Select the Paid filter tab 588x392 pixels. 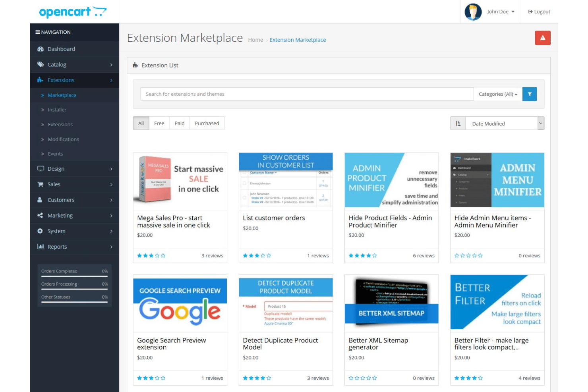pos(180,124)
